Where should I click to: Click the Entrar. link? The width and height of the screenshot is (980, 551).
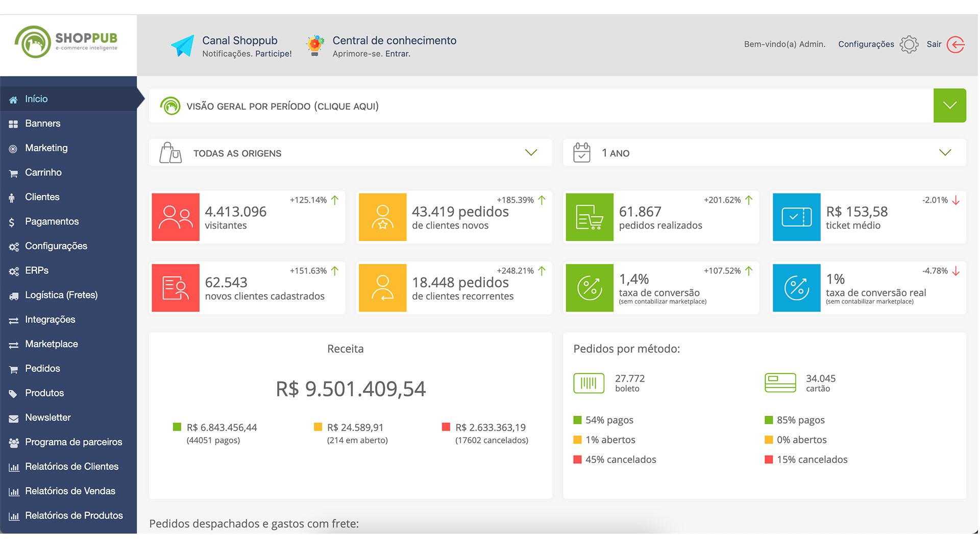(398, 54)
